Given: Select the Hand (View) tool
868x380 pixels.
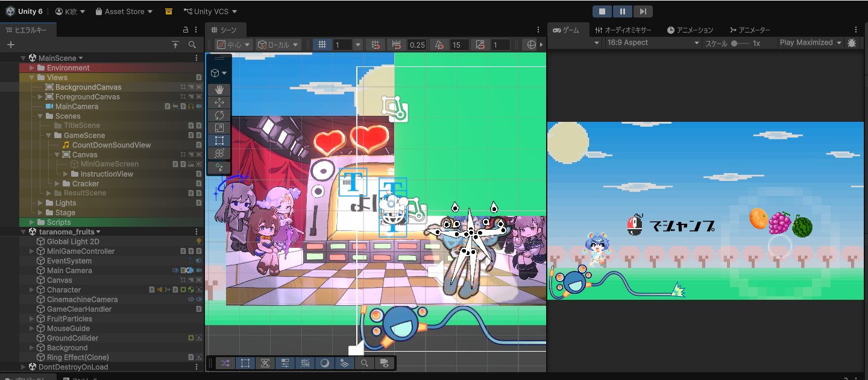Looking at the screenshot, I should pyautogui.click(x=219, y=90).
